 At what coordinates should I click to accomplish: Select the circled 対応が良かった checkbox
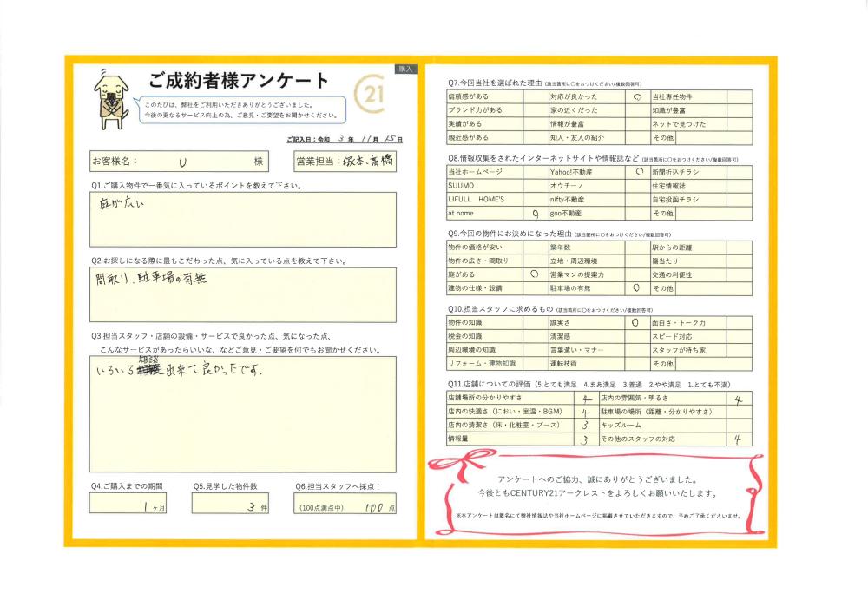click(x=637, y=97)
